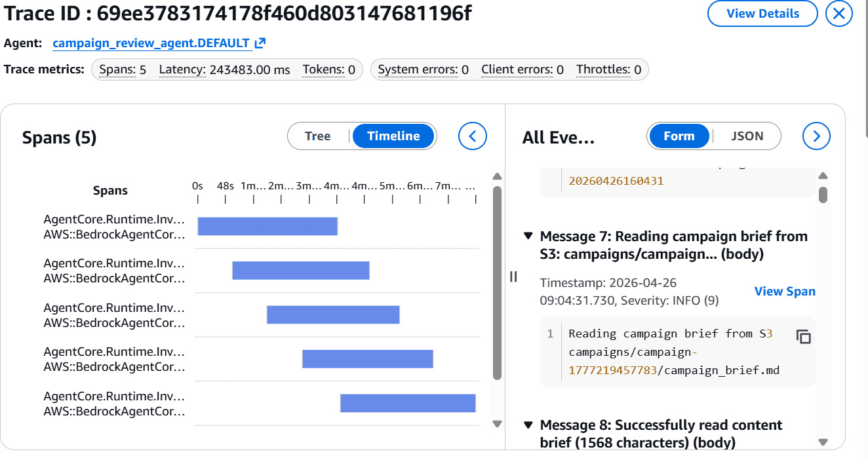This screenshot has height=458, width=868.
Task: Open campaign_review_agent.DEFAULT agent link
Action: point(151,43)
